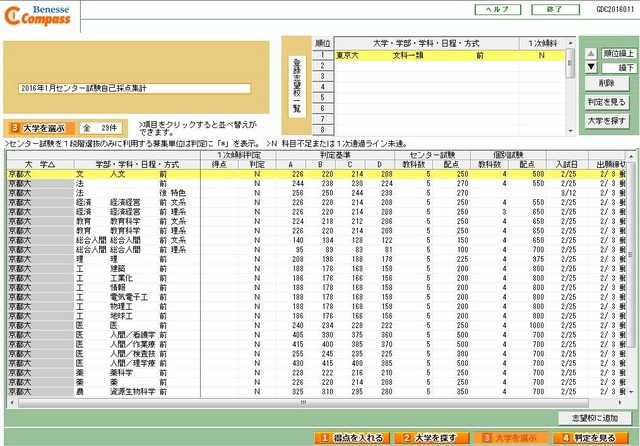640x446 pixels.
Task: Select row 総合人間 総合人間 前 理系
Action: point(316,250)
